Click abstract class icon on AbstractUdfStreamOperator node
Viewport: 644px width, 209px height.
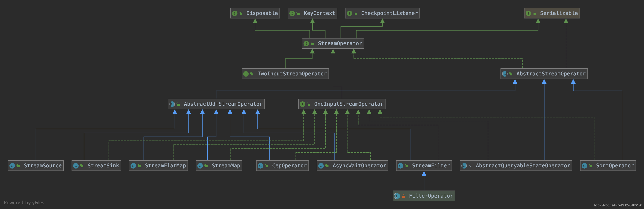coord(172,104)
